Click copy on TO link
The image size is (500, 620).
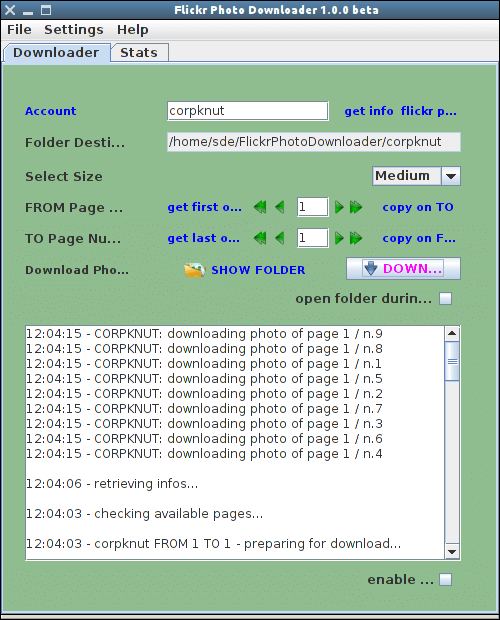[418, 207]
